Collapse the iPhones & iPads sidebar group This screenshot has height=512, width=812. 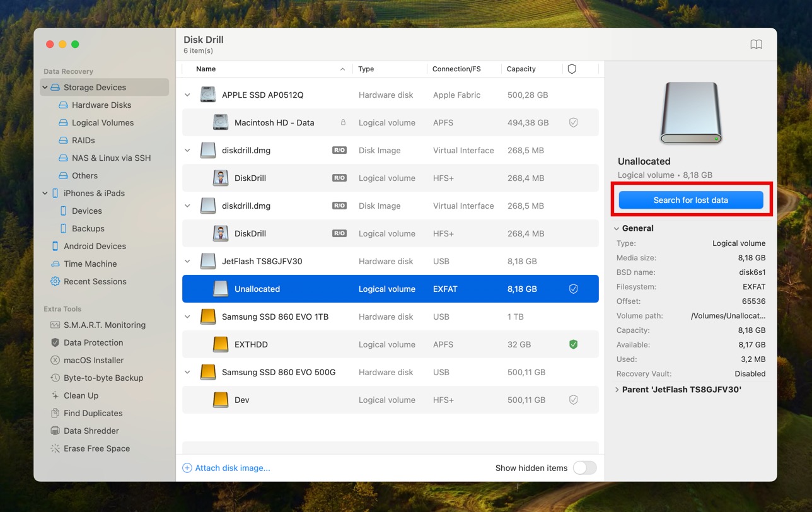click(45, 193)
